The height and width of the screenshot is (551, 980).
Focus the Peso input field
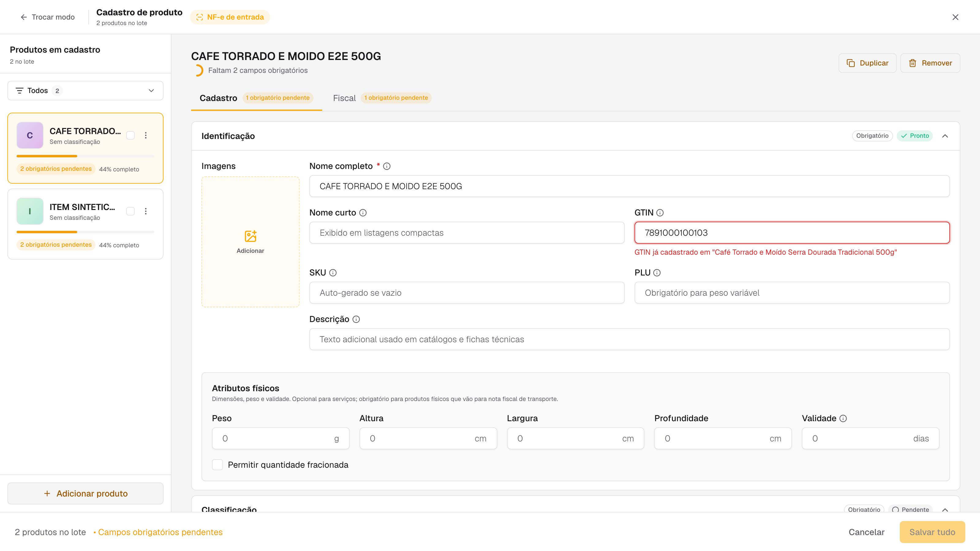click(x=281, y=438)
